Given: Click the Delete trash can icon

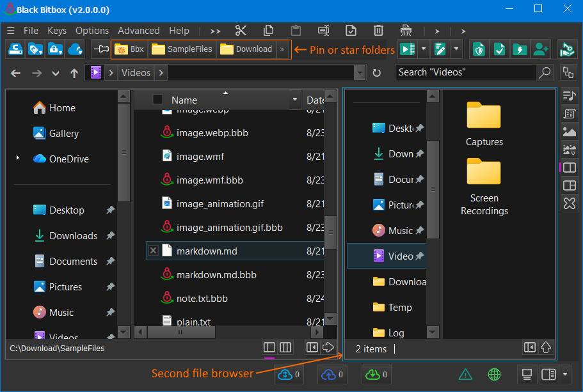Looking at the screenshot, I should [378, 31].
